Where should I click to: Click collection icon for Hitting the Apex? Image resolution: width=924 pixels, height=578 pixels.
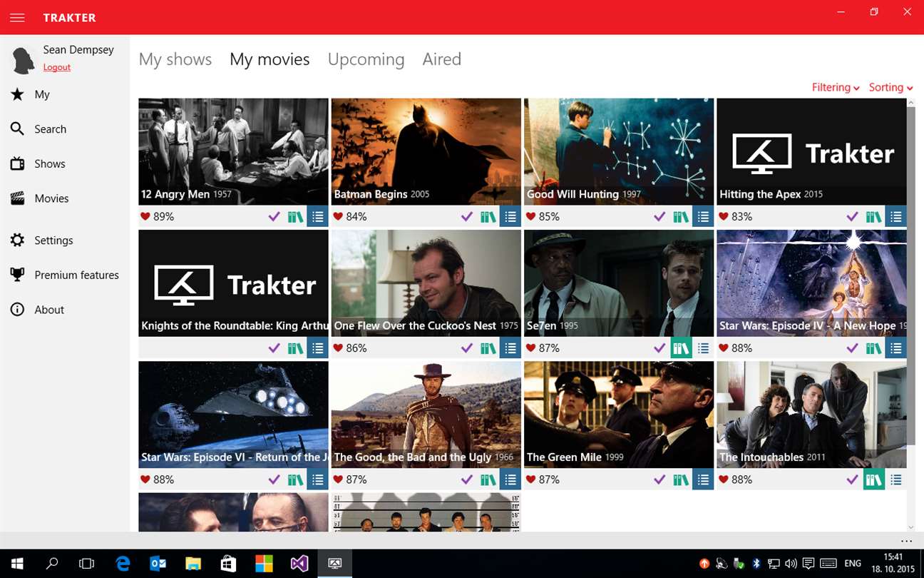click(873, 217)
